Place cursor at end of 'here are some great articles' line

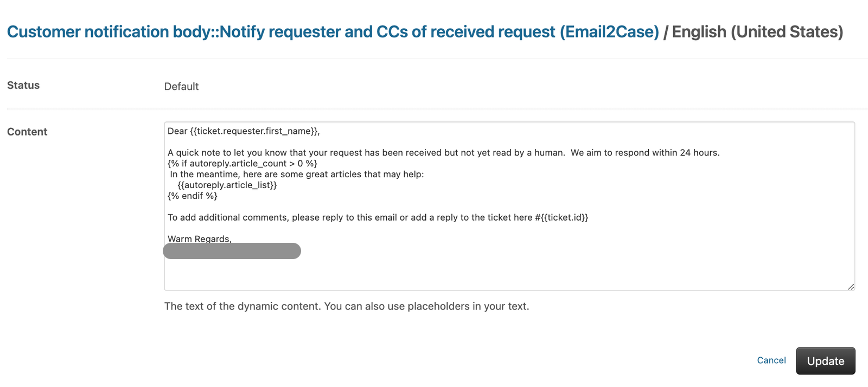425,174
